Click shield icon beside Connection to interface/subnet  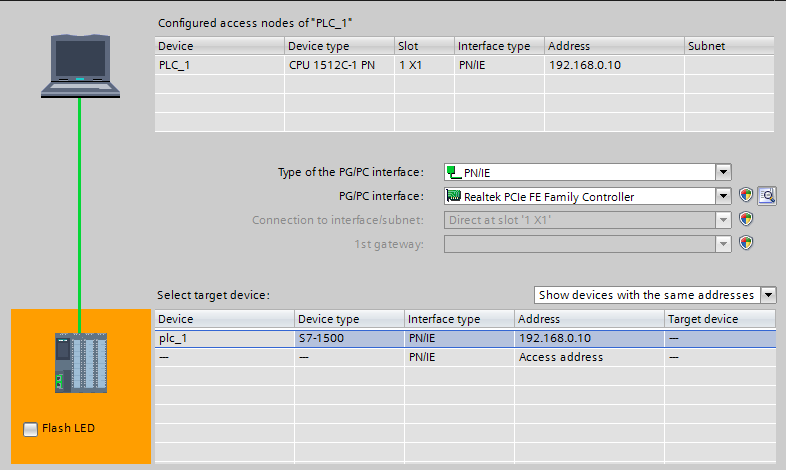[745, 219]
